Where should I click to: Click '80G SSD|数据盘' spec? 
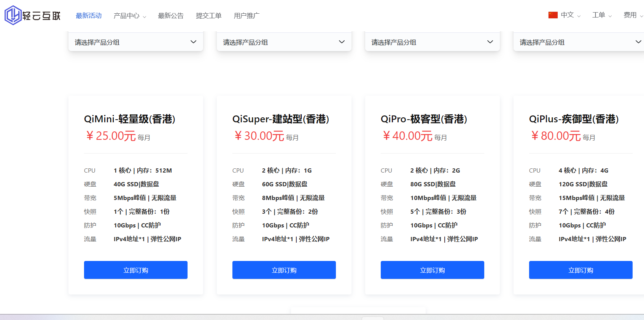coord(433,184)
